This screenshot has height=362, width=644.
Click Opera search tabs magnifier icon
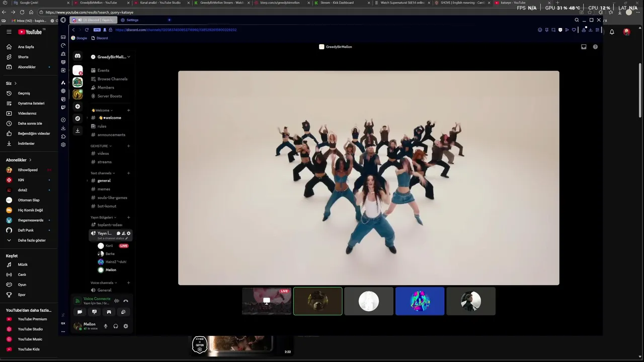tap(577, 20)
